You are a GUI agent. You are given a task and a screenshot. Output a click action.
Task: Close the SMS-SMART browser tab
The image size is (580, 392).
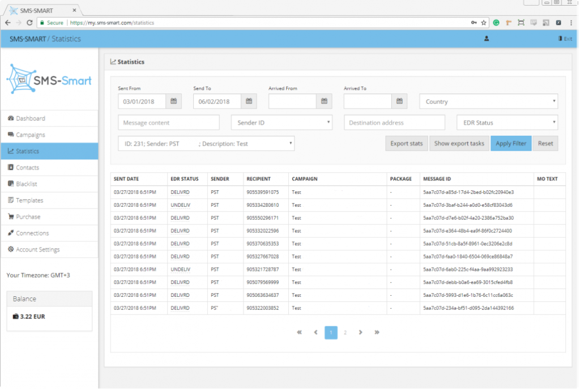click(x=74, y=10)
